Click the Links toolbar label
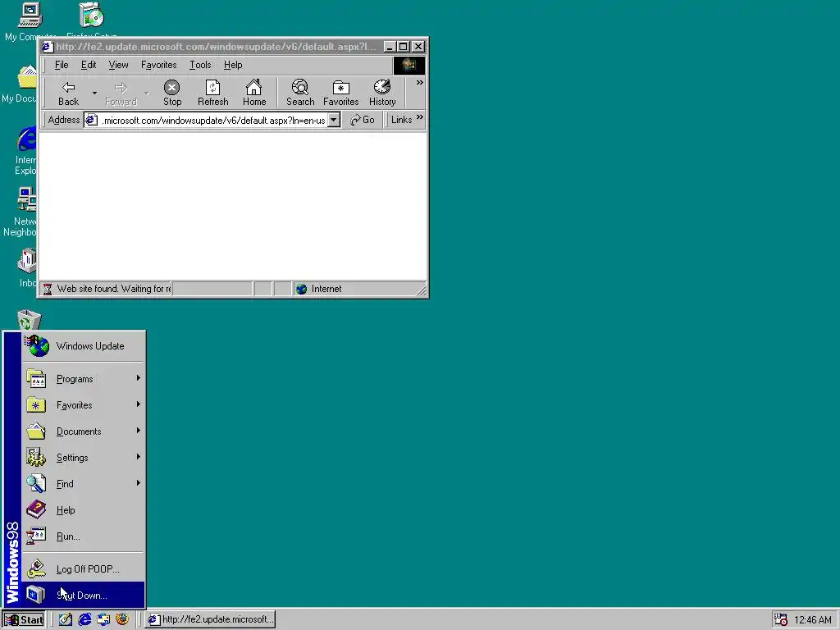This screenshot has height=630, width=840. [x=401, y=120]
